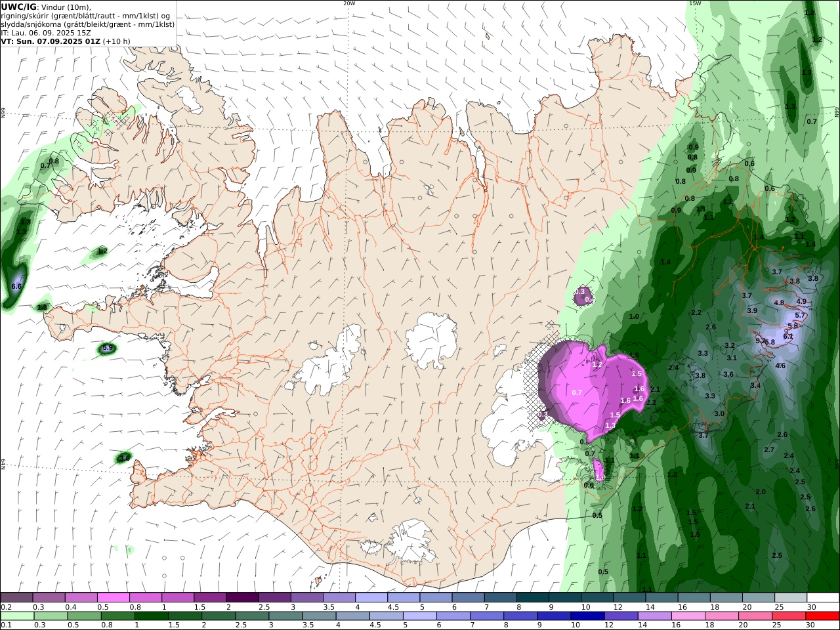
Task: Select lower legend green swatch 0.5–0.8
Action: [85, 616]
